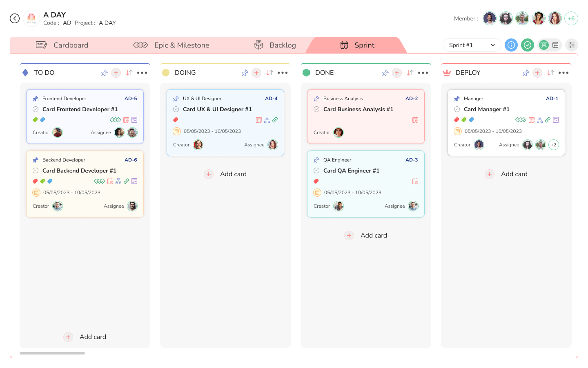Viewport: 588px width, 368px height.
Task: Click the attachment link icon on AD-4 card
Action: click(275, 120)
